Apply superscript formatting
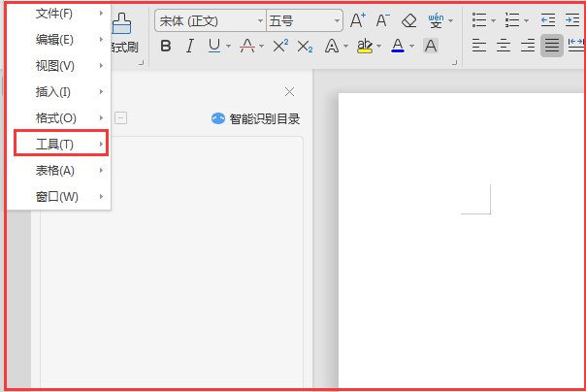Screen dimensions: 586x392 [x=280, y=47]
